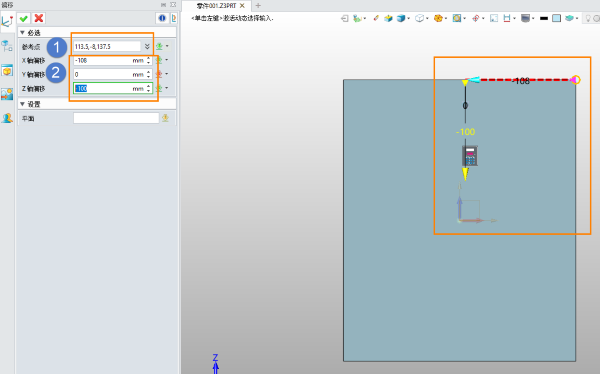The height and width of the screenshot is (374, 600).
Task: Open dropdown arrow next to X offset picker
Action: [x=167, y=60]
